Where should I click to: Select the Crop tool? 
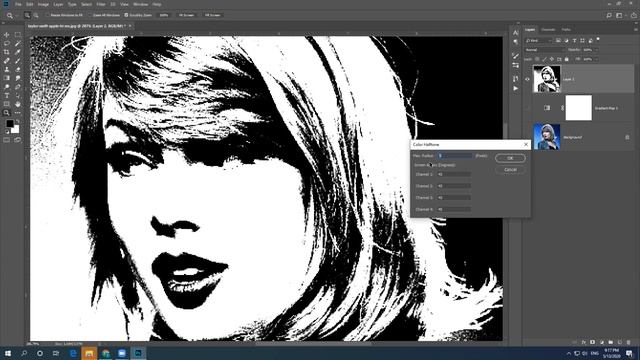click(x=7, y=52)
